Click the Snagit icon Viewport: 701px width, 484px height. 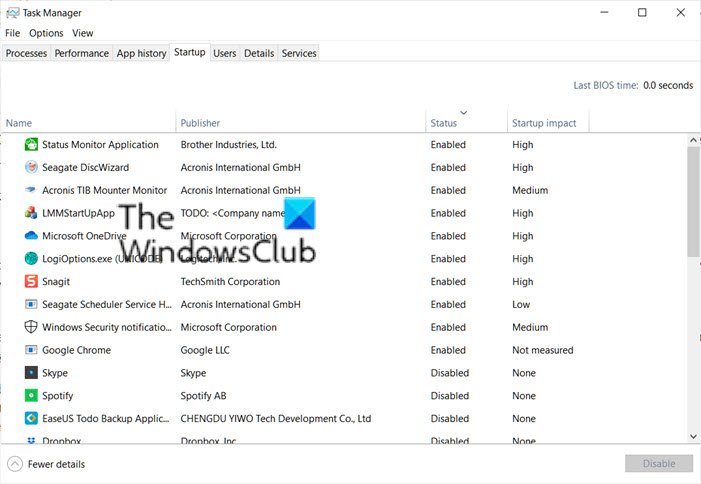coord(31,281)
